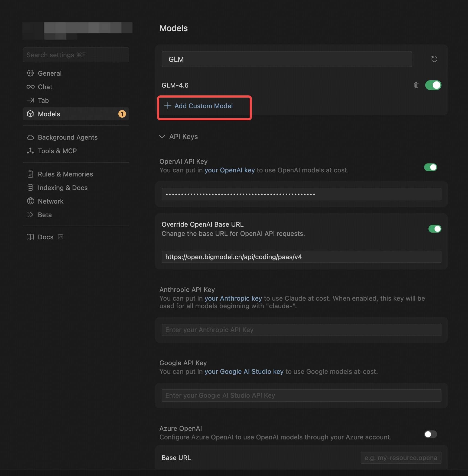The width and height of the screenshot is (468, 476).
Task: Open the 'your Anthropic key' link
Action: pos(233,298)
